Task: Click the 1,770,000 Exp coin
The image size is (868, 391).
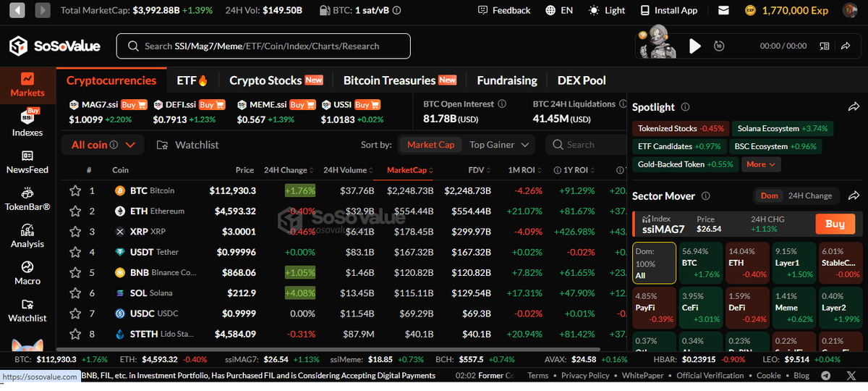Action: click(x=750, y=10)
